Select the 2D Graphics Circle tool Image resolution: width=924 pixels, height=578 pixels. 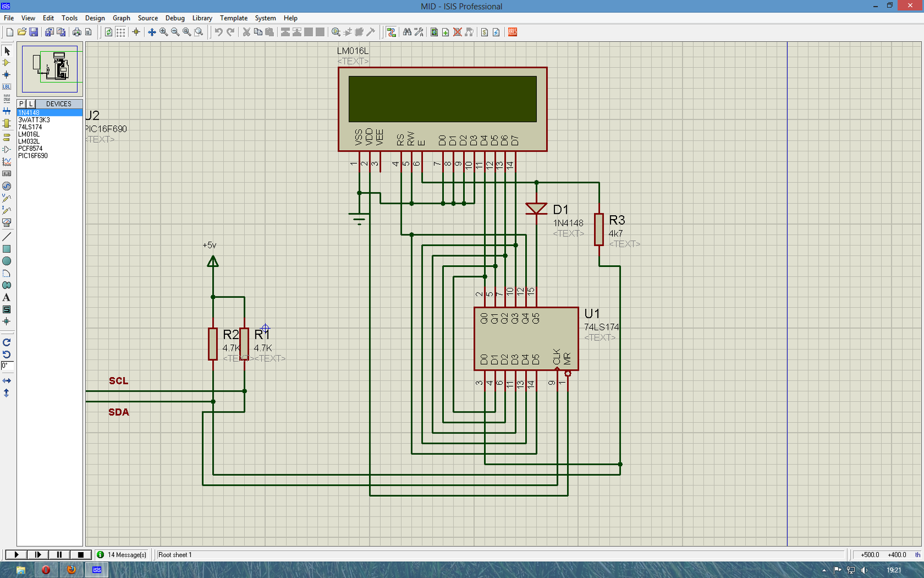pyautogui.click(x=7, y=261)
